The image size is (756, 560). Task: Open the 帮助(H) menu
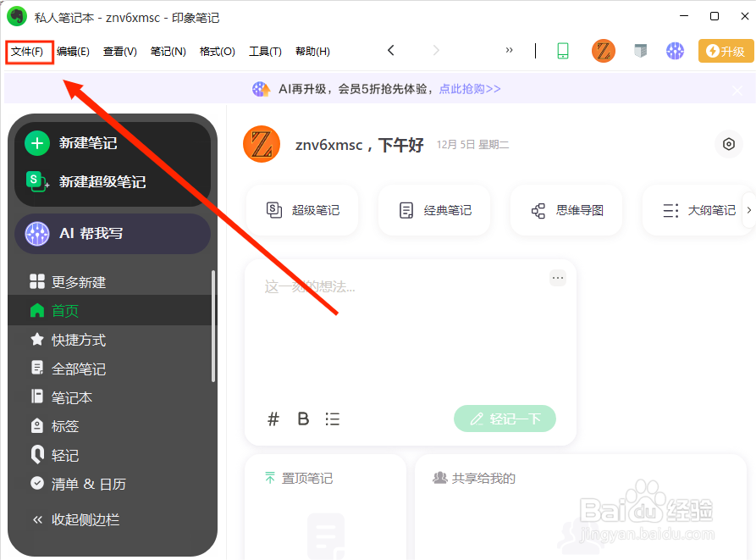pyautogui.click(x=312, y=51)
